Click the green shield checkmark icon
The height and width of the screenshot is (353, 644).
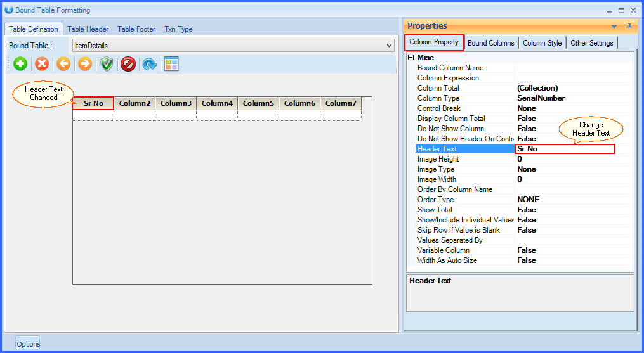tap(107, 64)
